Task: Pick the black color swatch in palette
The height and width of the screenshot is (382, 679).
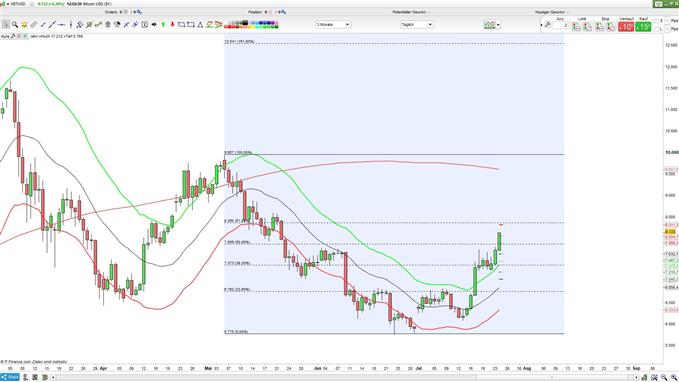Action: pyautogui.click(x=245, y=23)
